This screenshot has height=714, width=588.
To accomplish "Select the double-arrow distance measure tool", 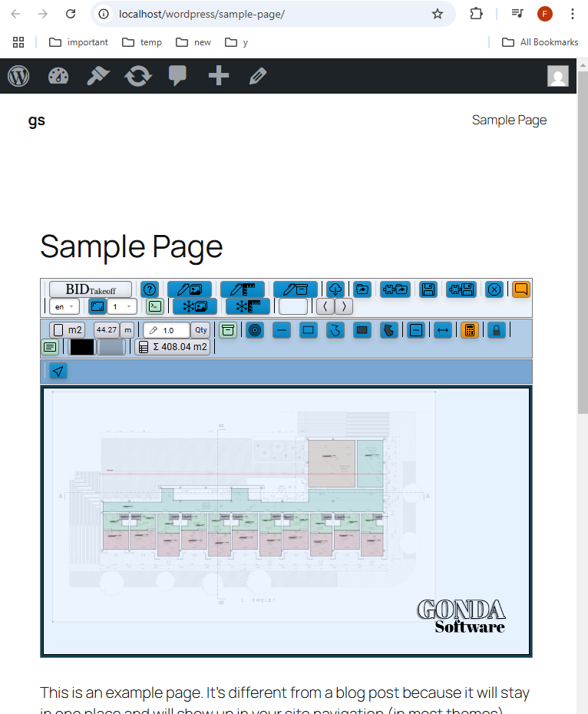I will point(443,330).
